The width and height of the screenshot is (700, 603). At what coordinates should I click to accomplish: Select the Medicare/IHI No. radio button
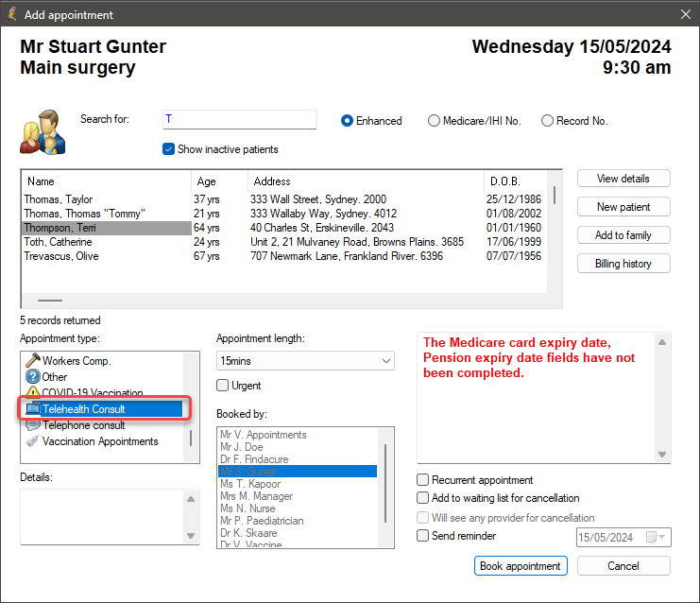coord(434,121)
